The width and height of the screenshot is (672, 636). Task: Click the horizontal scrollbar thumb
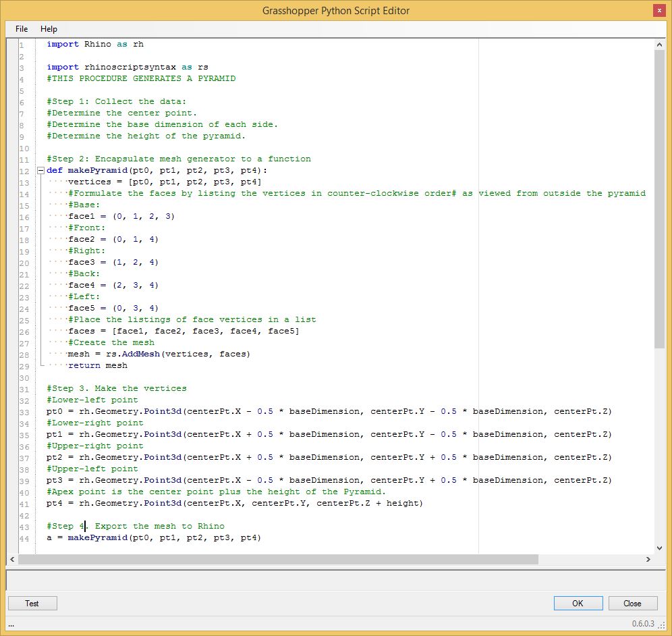coord(278,559)
